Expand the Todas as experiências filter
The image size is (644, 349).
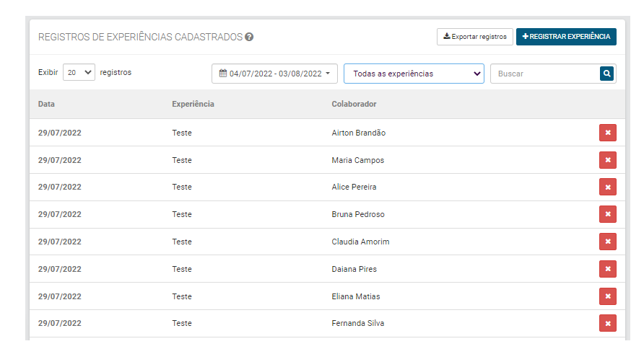click(x=414, y=74)
